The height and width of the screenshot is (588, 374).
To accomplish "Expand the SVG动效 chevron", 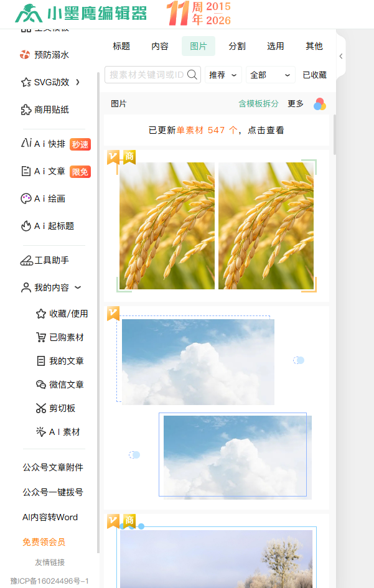I will tap(78, 82).
